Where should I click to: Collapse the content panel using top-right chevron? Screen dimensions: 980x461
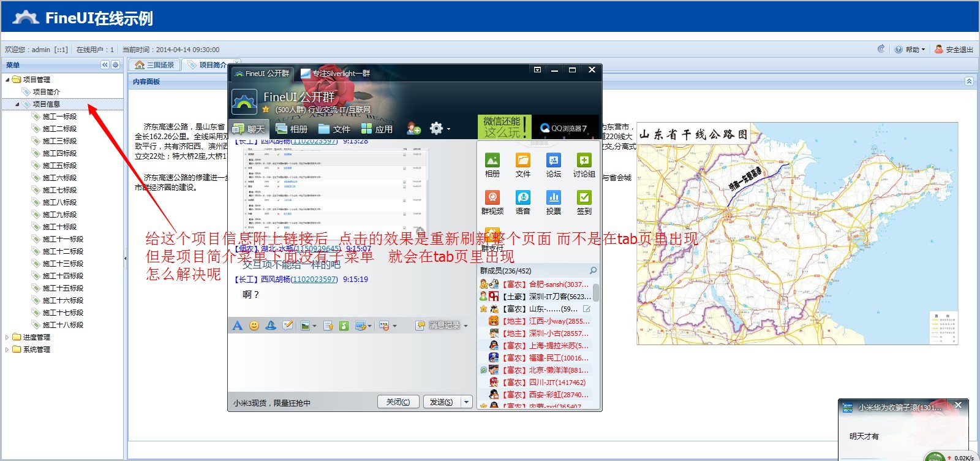(x=969, y=81)
